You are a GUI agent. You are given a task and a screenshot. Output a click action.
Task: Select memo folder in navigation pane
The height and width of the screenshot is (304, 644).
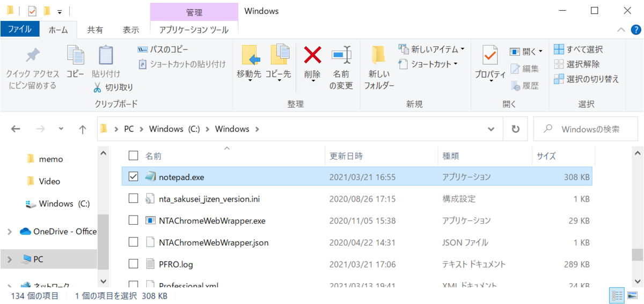click(51, 159)
